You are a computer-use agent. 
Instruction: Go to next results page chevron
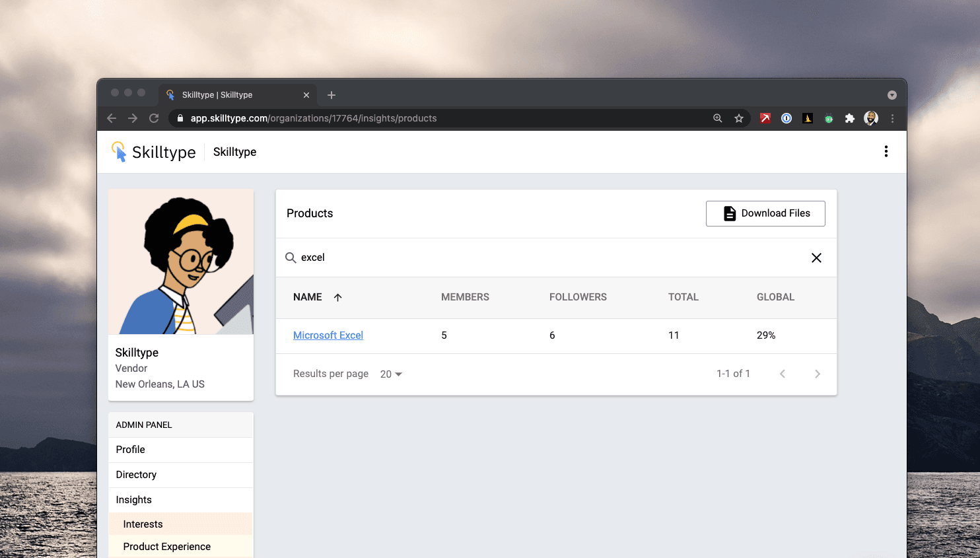click(818, 374)
